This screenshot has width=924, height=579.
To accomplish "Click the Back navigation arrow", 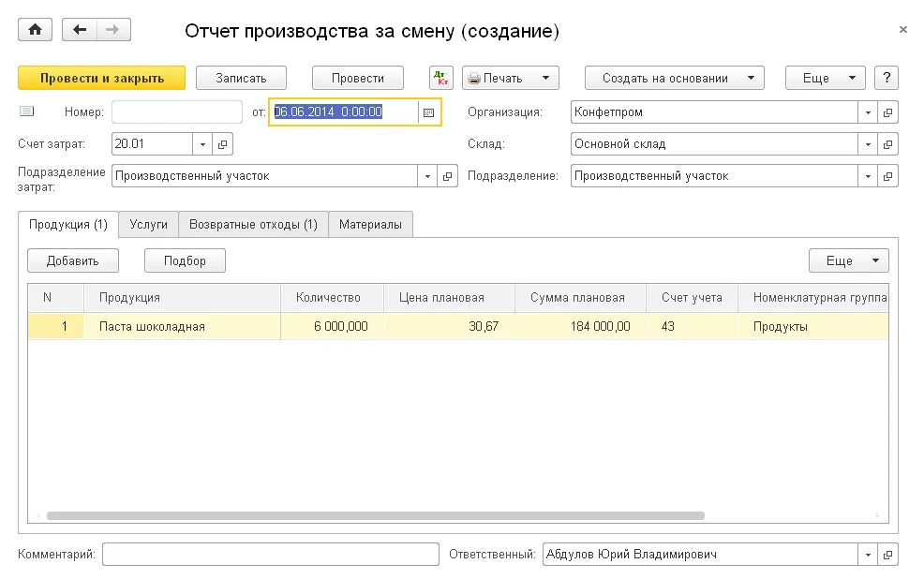I will tap(80, 29).
